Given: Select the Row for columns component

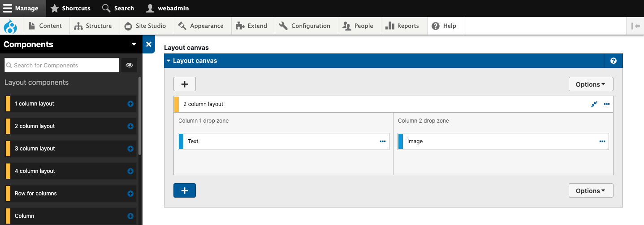Looking at the screenshot, I should tap(71, 194).
